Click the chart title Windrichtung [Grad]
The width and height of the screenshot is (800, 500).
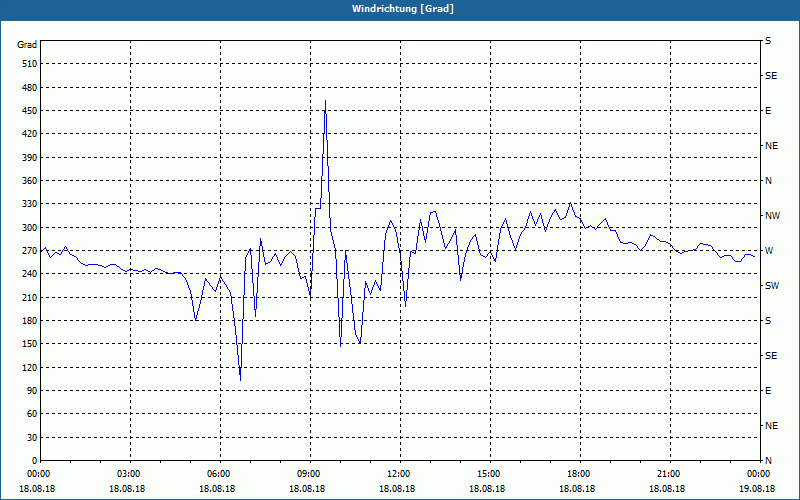[403, 9]
